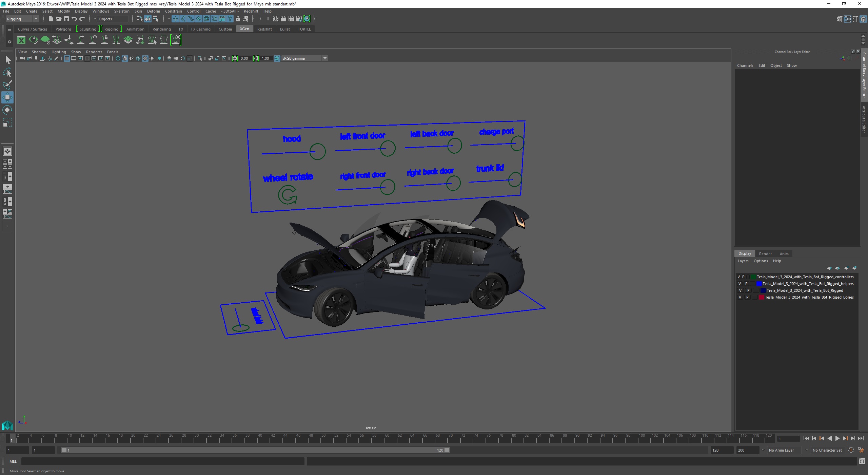The width and height of the screenshot is (868, 475).
Task: Toggle playback P of the helpers layer
Action: [746, 284]
